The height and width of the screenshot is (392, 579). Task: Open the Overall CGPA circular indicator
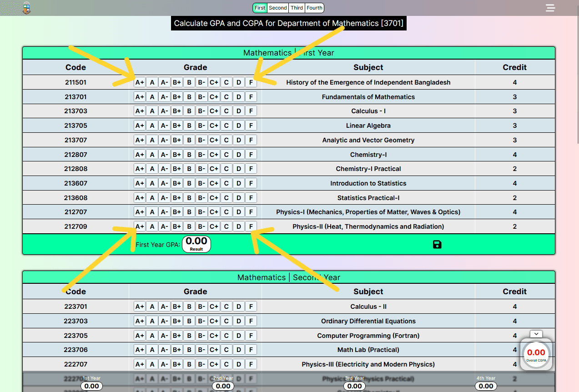[536, 354]
